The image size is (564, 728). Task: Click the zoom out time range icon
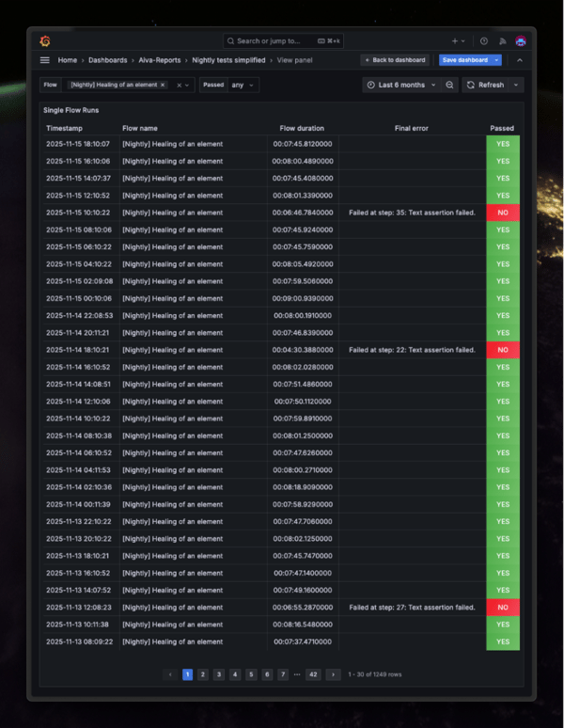tap(450, 85)
